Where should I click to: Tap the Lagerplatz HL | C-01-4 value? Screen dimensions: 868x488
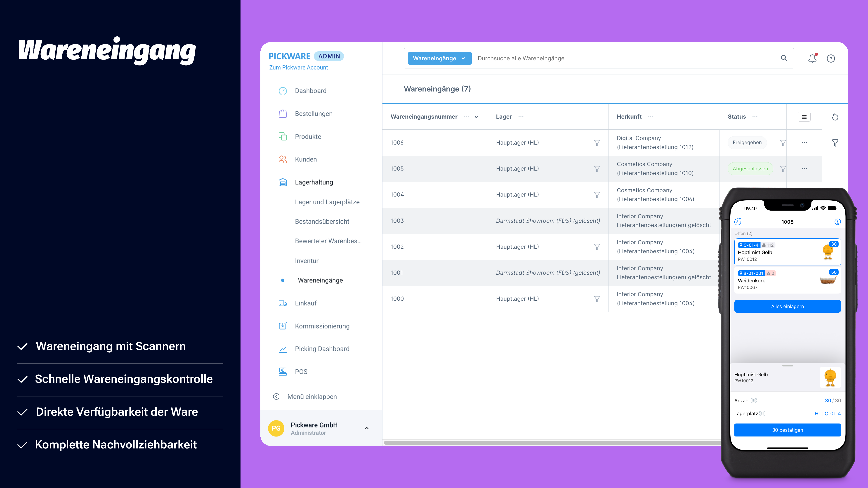click(x=827, y=414)
